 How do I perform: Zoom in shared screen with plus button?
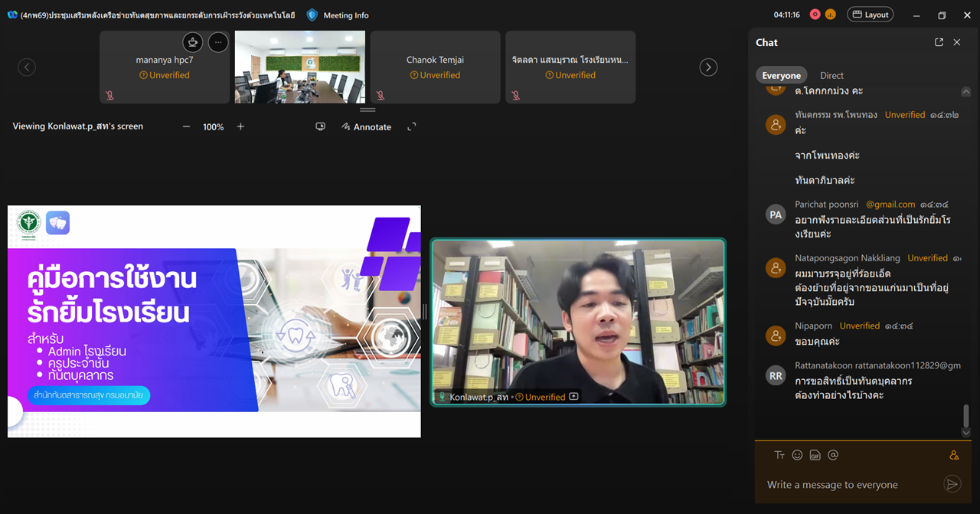pos(240,127)
